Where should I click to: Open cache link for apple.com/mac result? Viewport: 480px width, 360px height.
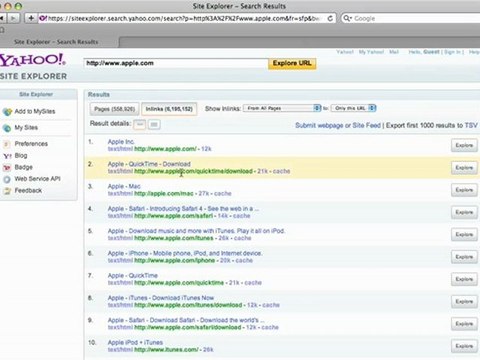pos(223,194)
